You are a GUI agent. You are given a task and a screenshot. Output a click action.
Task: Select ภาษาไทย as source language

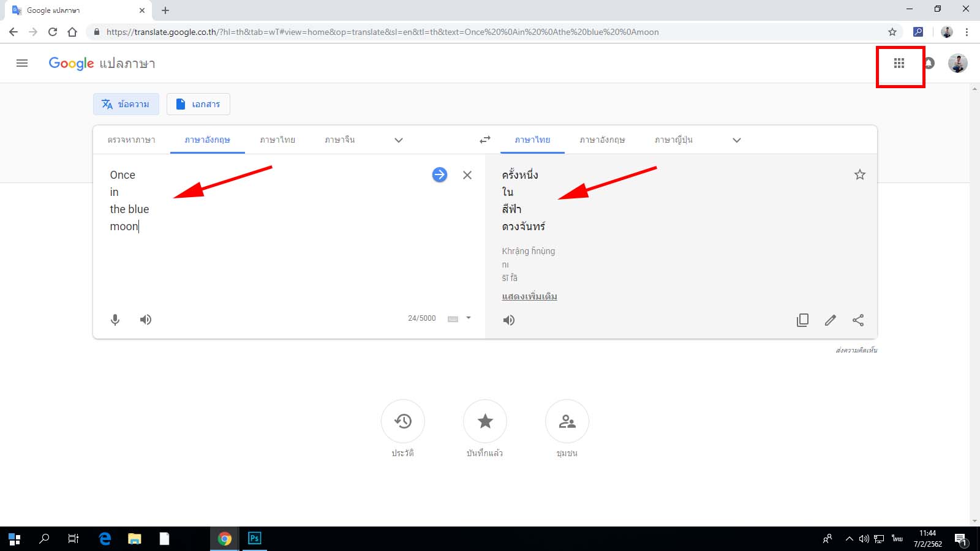tap(277, 140)
